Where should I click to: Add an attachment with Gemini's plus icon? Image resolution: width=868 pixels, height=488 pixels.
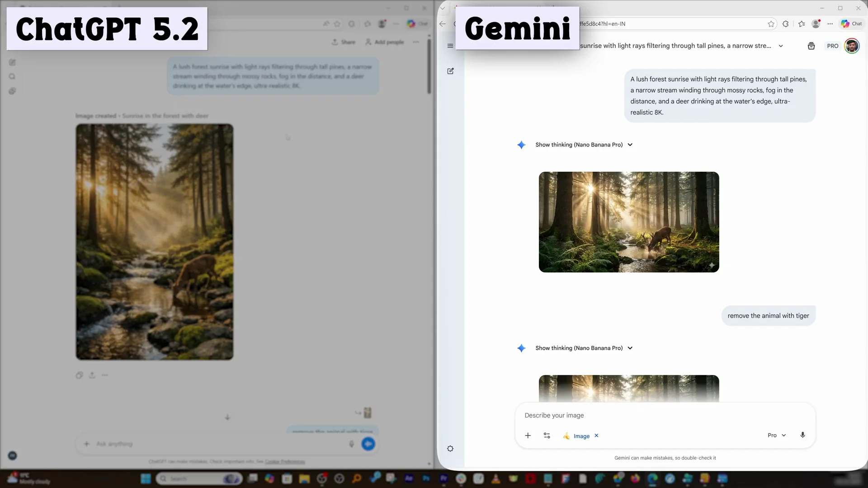(528, 436)
